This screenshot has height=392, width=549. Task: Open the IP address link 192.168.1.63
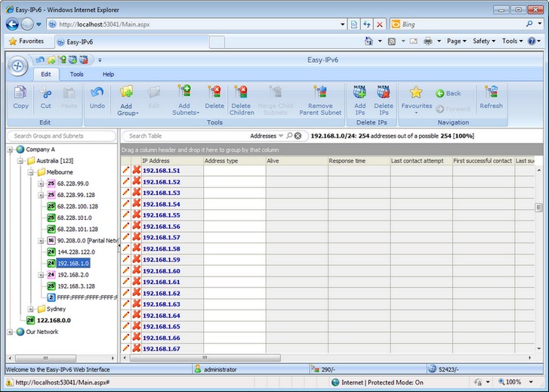tap(161, 304)
